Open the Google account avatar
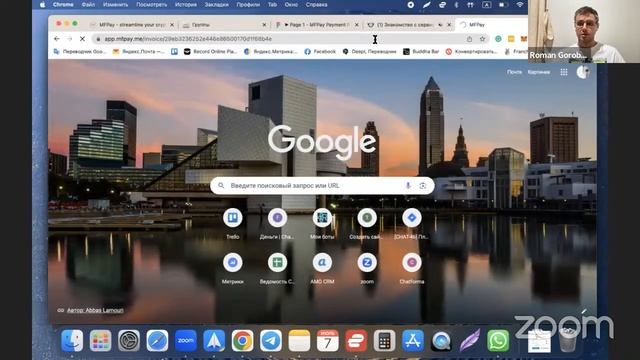This screenshot has height=360, width=640. coord(582,72)
